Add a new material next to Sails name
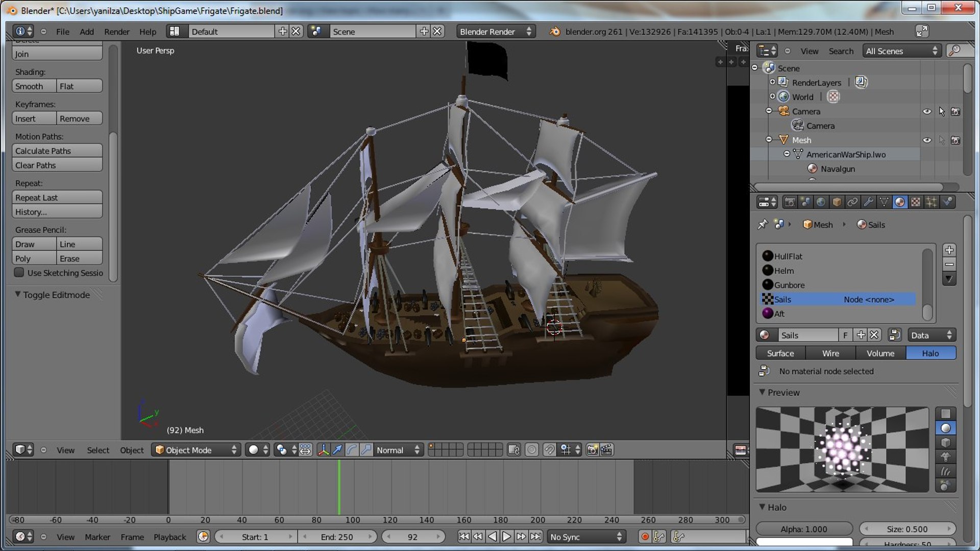The image size is (980, 551). (x=861, y=335)
